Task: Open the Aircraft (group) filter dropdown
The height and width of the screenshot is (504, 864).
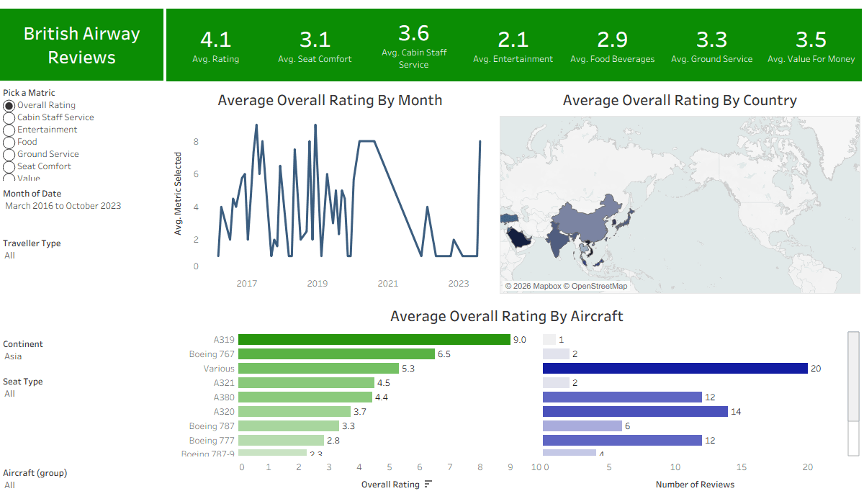Action: 81,485
